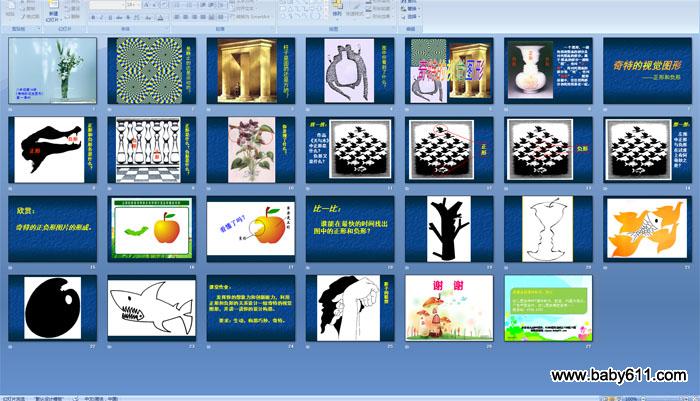The width and height of the screenshot is (700, 401).
Task: Click the font color icon
Action: coord(160,18)
